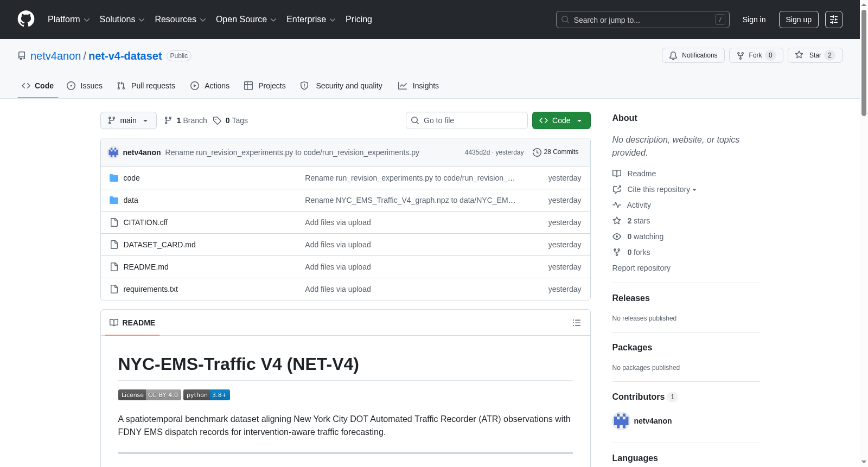View the 1 Branch link
This screenshot has width=868, height=467.
(x=186, y=120)
